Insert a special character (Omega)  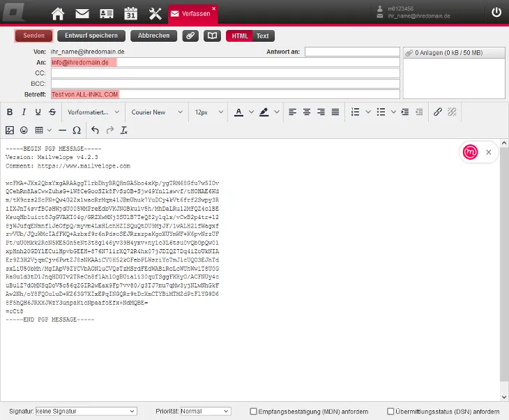click(77, 130)
